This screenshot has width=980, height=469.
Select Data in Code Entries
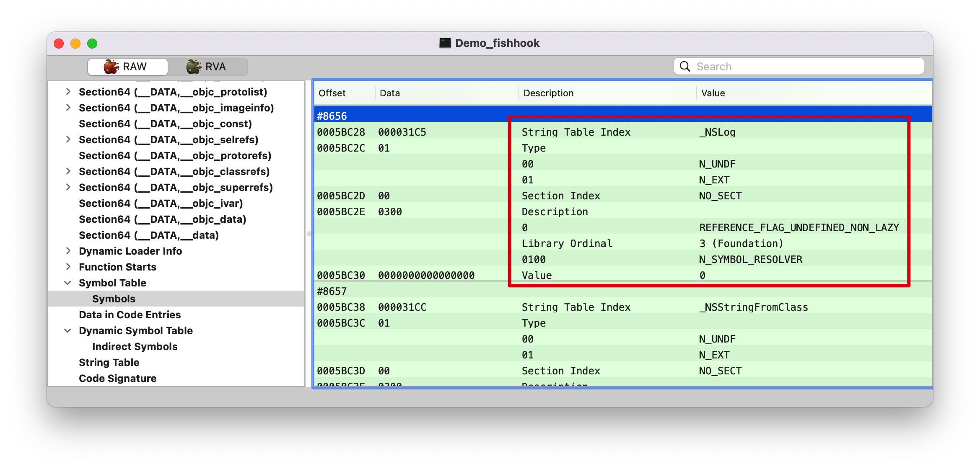[x=130, y=315]
